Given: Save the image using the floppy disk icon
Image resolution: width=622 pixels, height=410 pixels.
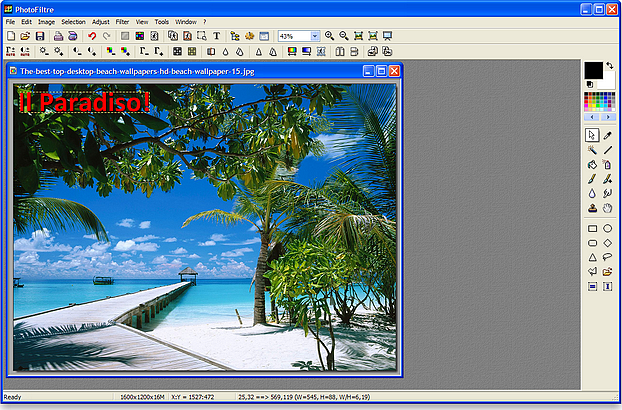Looking at the screenshot, I should click(x=40, y=36).
